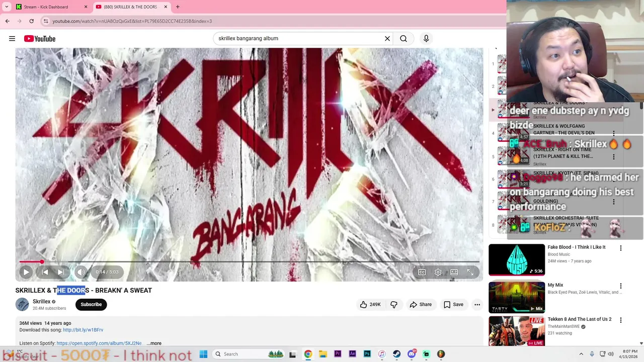Launch Premiere Pro from the taskbar

pos(338,354)
